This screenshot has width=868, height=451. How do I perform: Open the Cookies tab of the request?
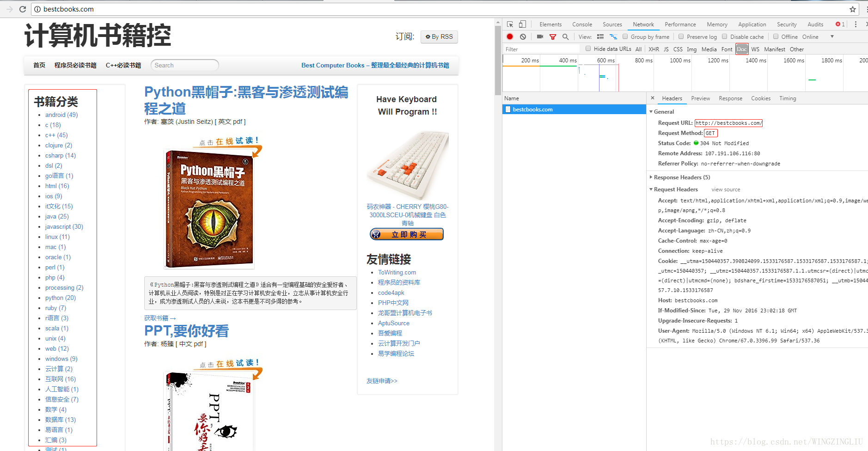click(x=761, y=98)
